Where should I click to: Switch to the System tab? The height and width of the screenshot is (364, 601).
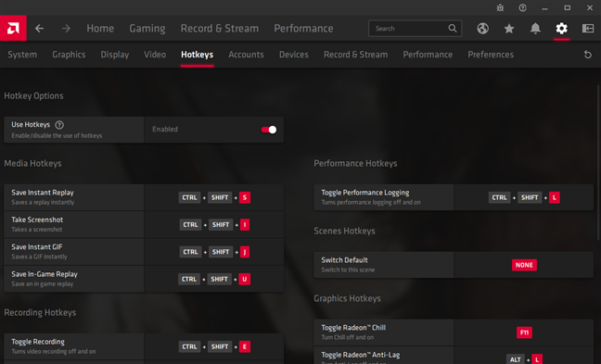coord(22,55)
